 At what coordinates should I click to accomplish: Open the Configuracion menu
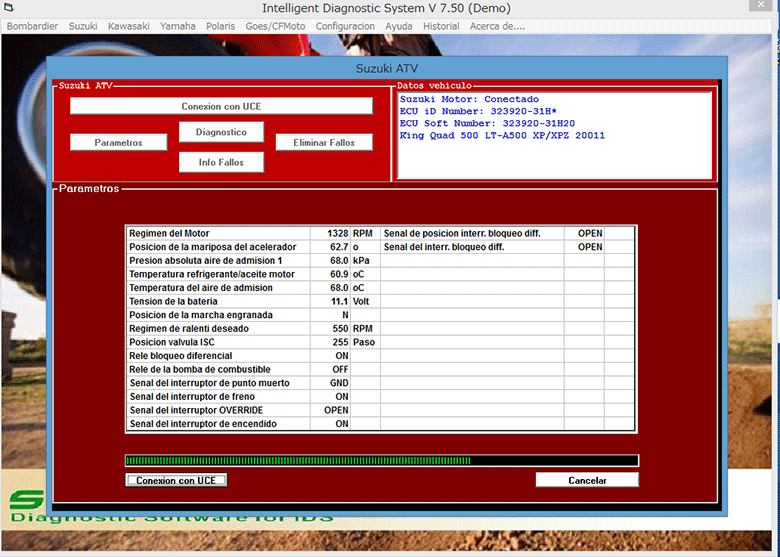pos(345,26)
